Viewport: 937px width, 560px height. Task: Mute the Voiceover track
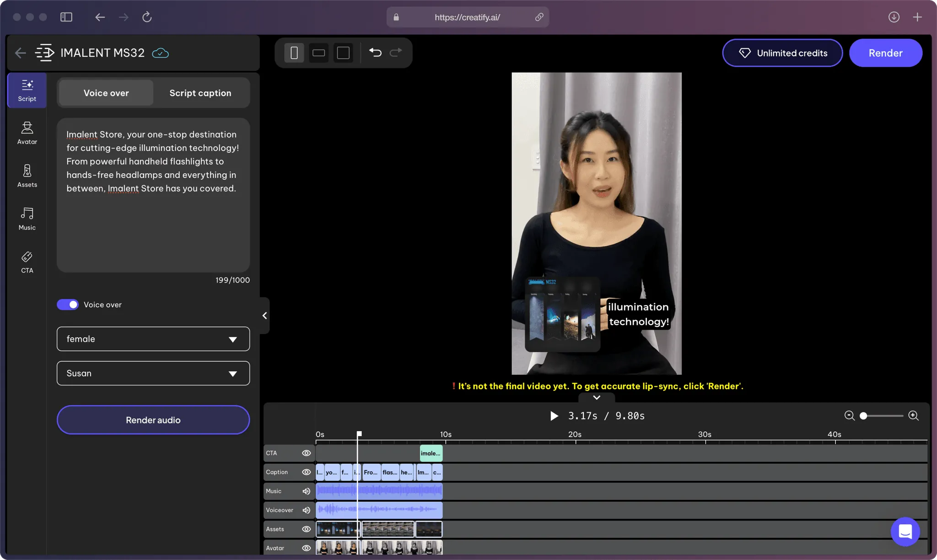(x=306, y=510)
